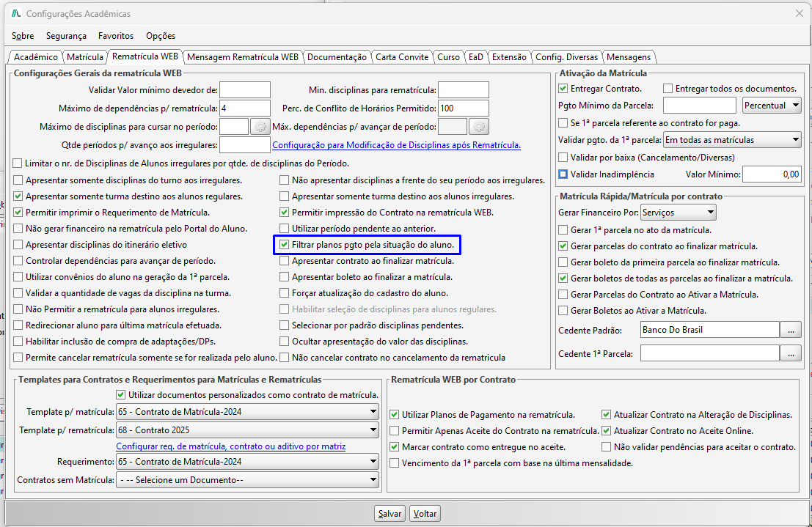Click the application logo icon in title bar
Image resolution: width=812 pixels, height=527 pixels.
point(17,13)
